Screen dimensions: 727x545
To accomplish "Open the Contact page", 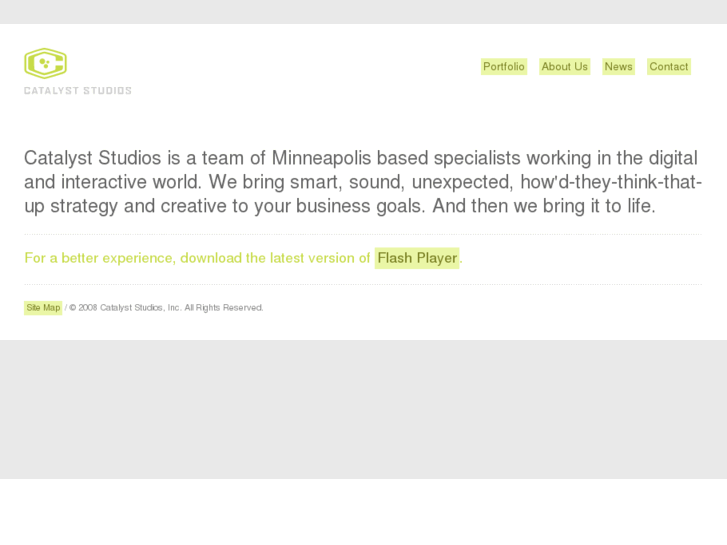I will (x=669, y=67).
